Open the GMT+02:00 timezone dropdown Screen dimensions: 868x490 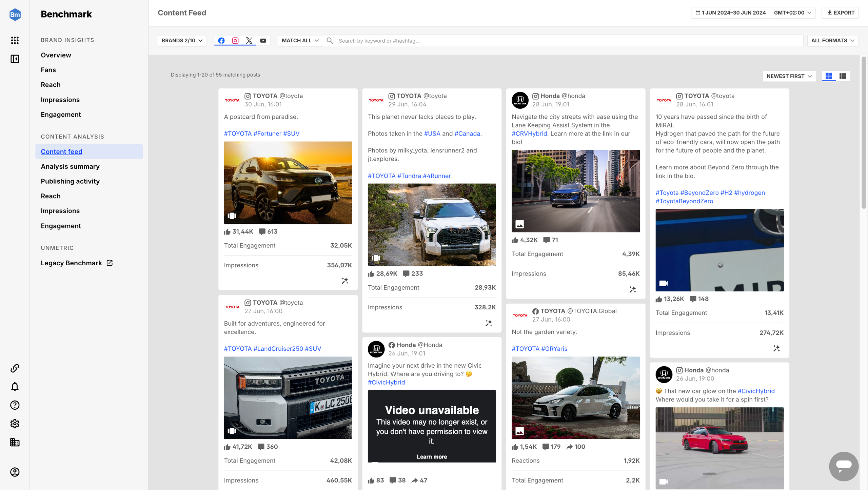click(793, 13)
